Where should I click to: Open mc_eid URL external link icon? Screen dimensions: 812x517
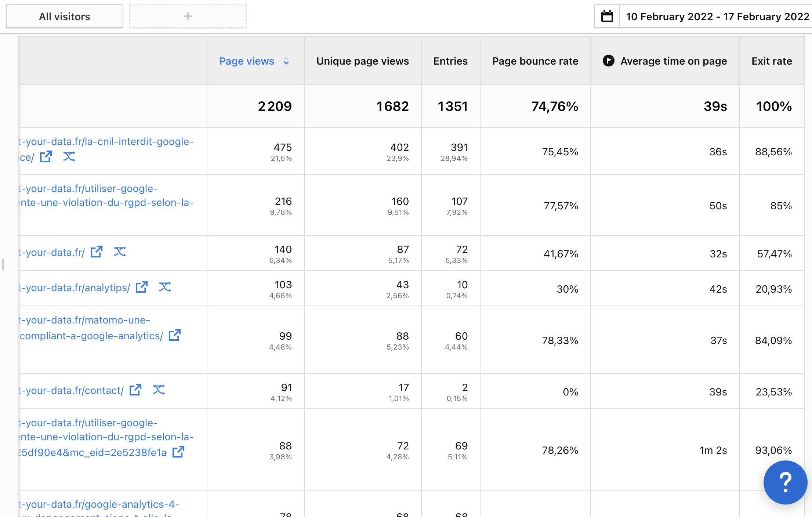(178, 452)
